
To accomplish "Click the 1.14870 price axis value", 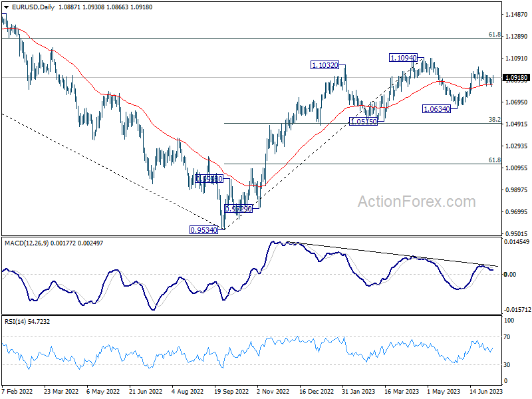I will click(x=517, y=15).
